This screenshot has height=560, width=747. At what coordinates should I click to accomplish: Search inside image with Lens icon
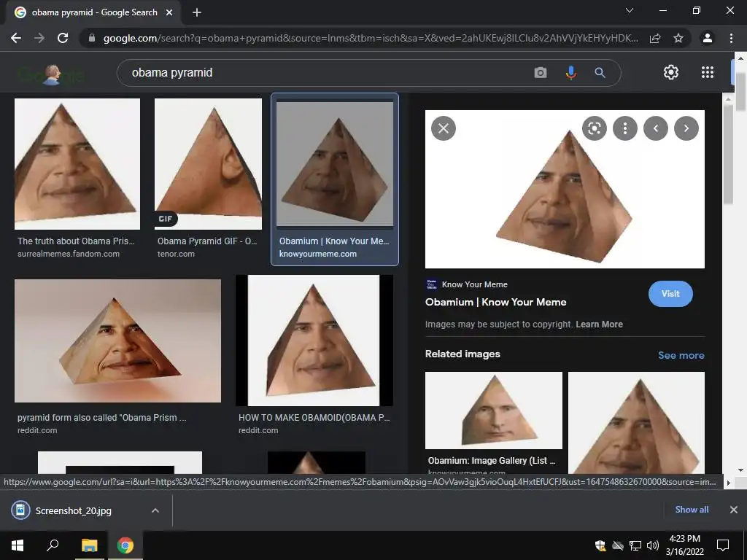595,128
